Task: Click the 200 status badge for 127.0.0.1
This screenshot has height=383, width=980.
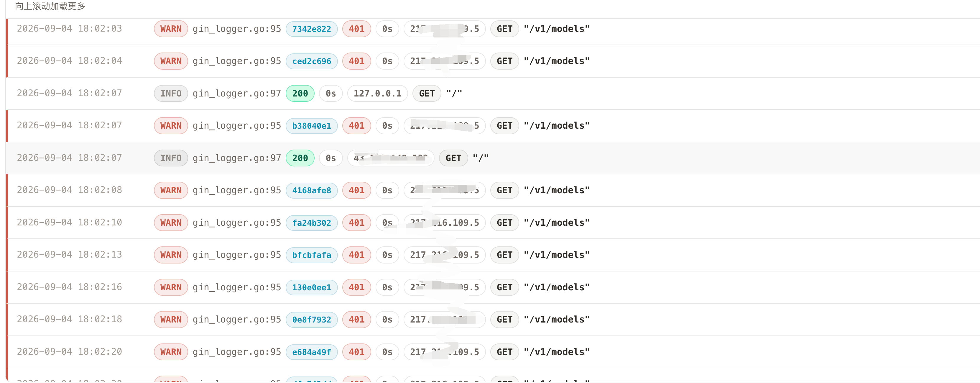Action: click(x=300, y=94)
